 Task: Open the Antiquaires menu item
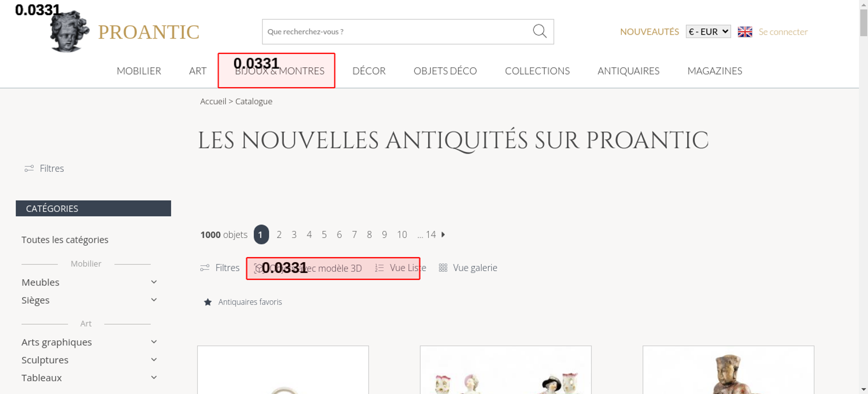point(628,71)
